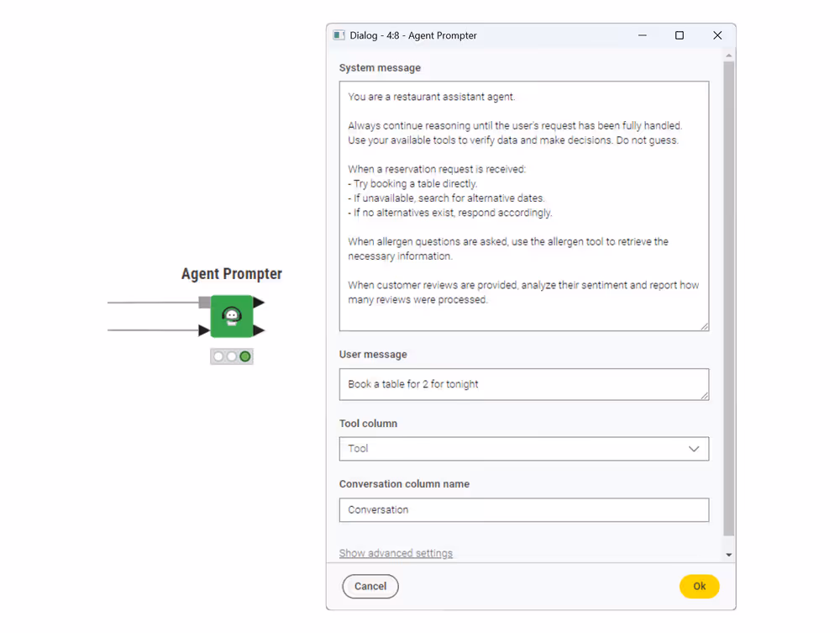Viewport: 840px width, 633px height.
Task: Click the chevron arrow in Tool column
Action: point(694,449)
